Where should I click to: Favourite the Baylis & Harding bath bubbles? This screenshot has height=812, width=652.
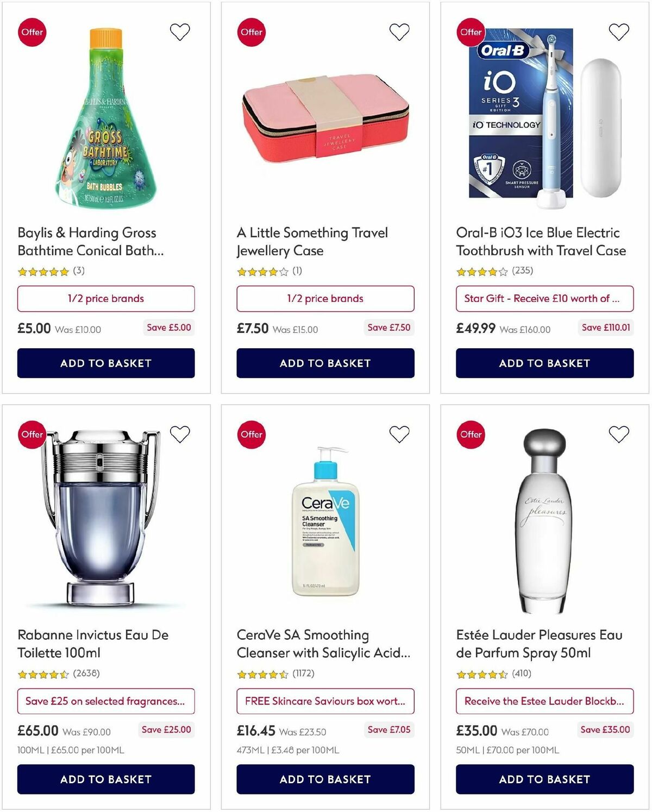coord(180,32)
